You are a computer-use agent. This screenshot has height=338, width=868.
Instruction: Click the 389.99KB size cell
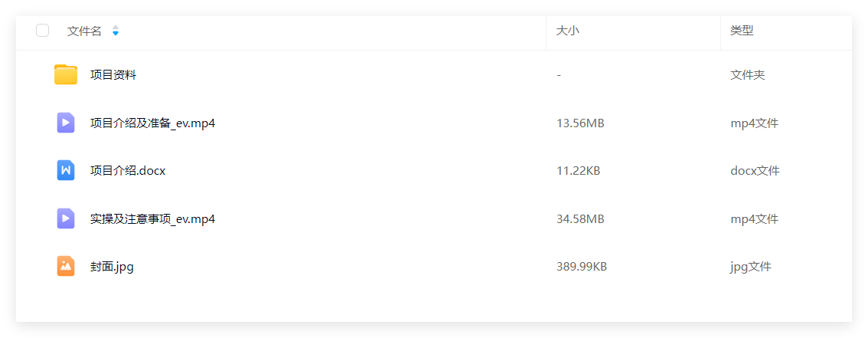point(581,267)
